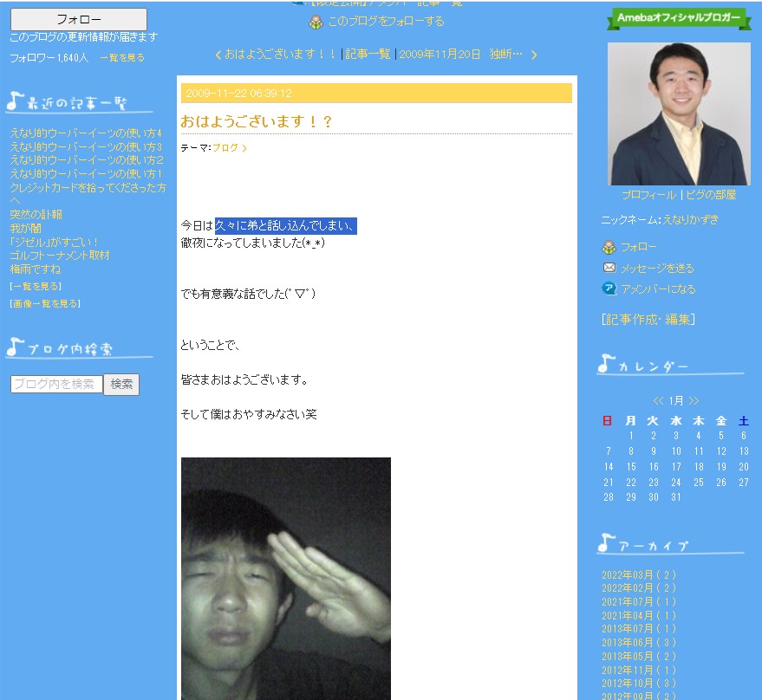Screen dimensions: 762x700
Task: Open archive 2021年07月 ( 1 )
Action: (x=639, y=602)
